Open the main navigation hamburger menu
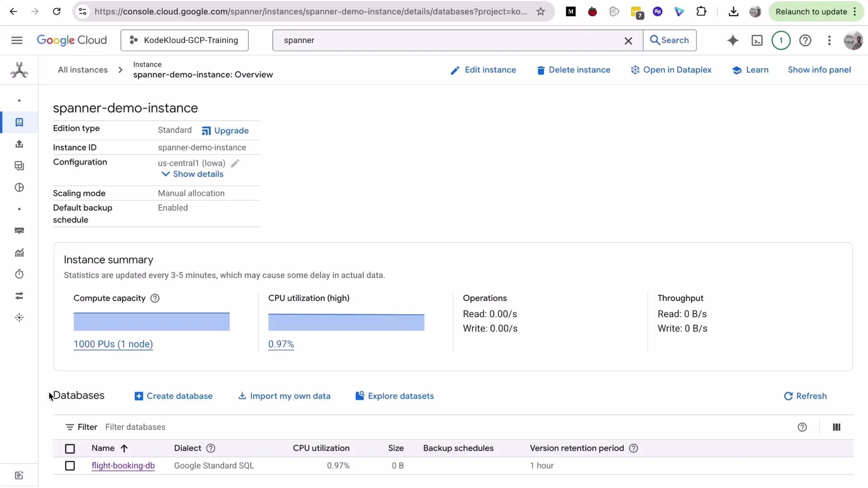Screen dimensions: 868x488 pos(17,40)
